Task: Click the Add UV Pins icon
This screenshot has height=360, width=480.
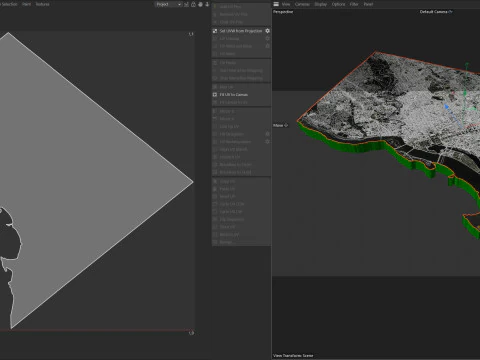Action: [x=215, y=7]
